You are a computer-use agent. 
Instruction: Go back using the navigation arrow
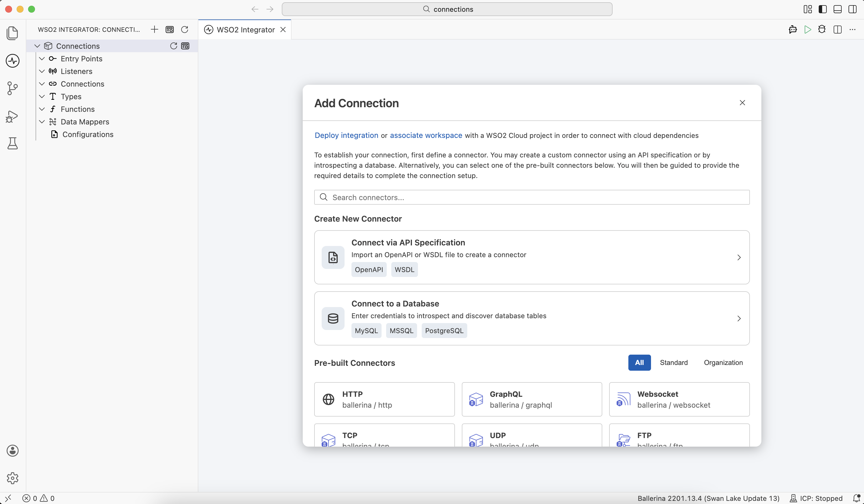255,9
